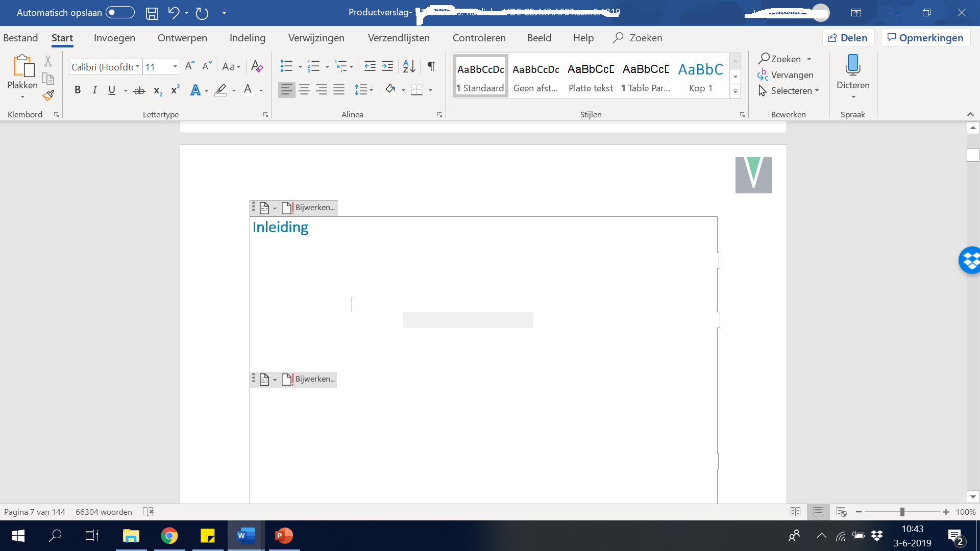Open the font size dropdown

click(x=175, y=67)
